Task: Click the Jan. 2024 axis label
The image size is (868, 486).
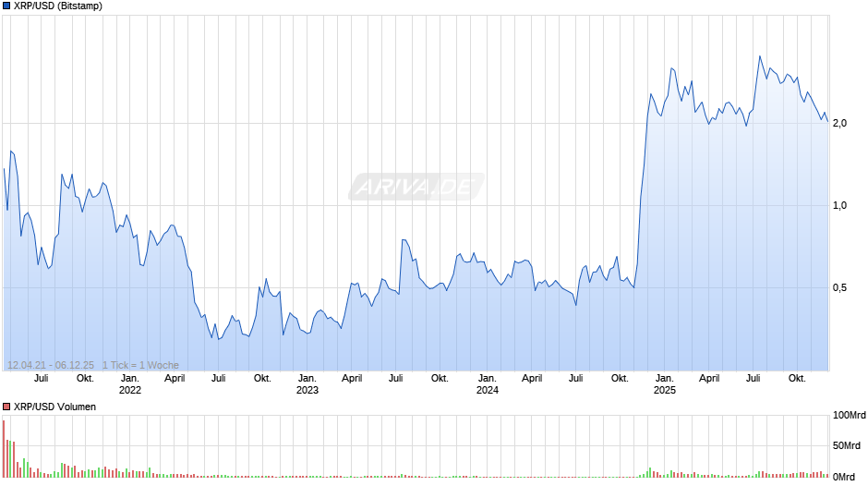Action: click(x=488, y=384)
